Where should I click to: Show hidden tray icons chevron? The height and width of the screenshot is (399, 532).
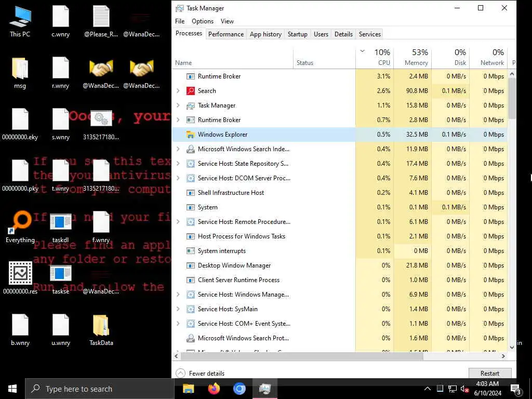428,389
